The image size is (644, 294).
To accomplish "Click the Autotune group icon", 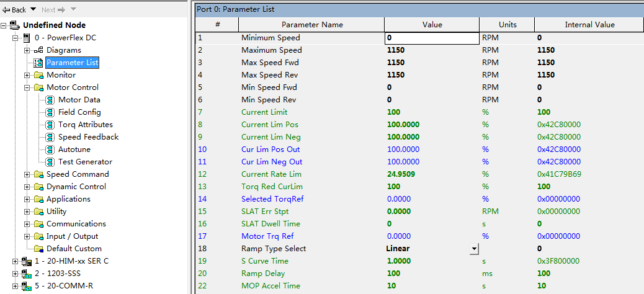I will (50, 149).
